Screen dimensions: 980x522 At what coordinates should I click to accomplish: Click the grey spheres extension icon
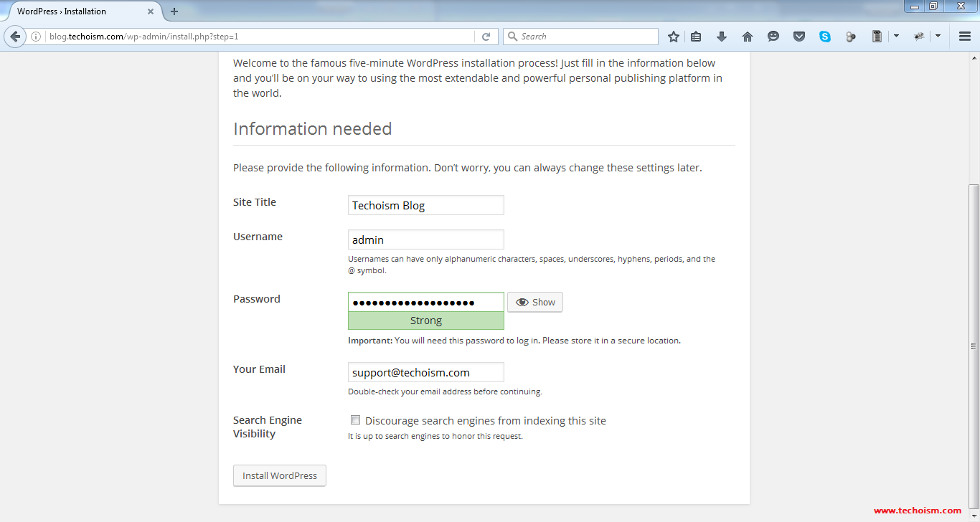[x=851, y=37]
